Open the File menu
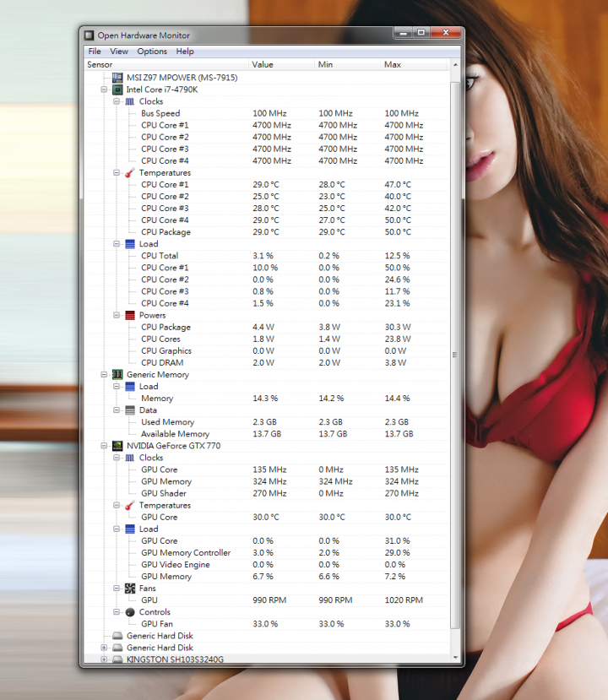 coord(95,52)
